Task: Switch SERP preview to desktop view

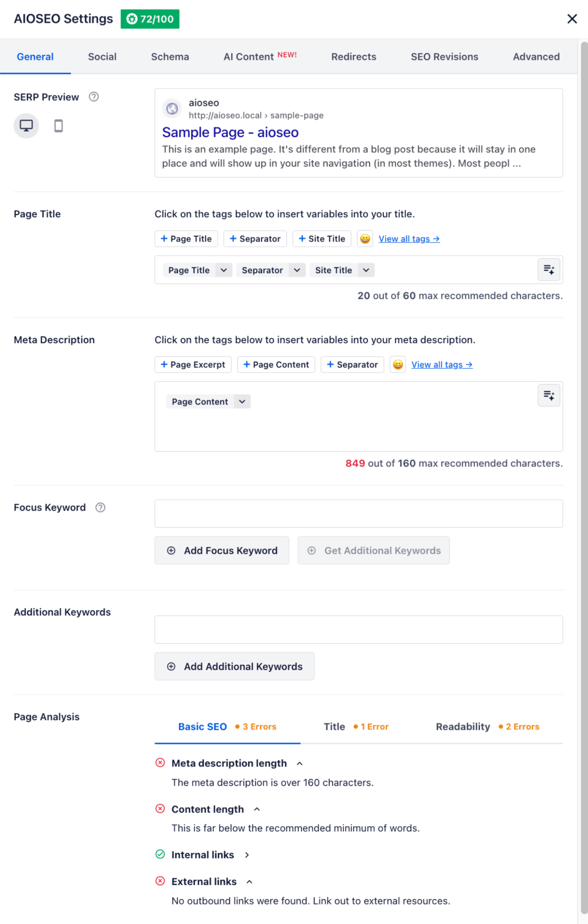Action: pyautogui.click(x=26, y=126)
